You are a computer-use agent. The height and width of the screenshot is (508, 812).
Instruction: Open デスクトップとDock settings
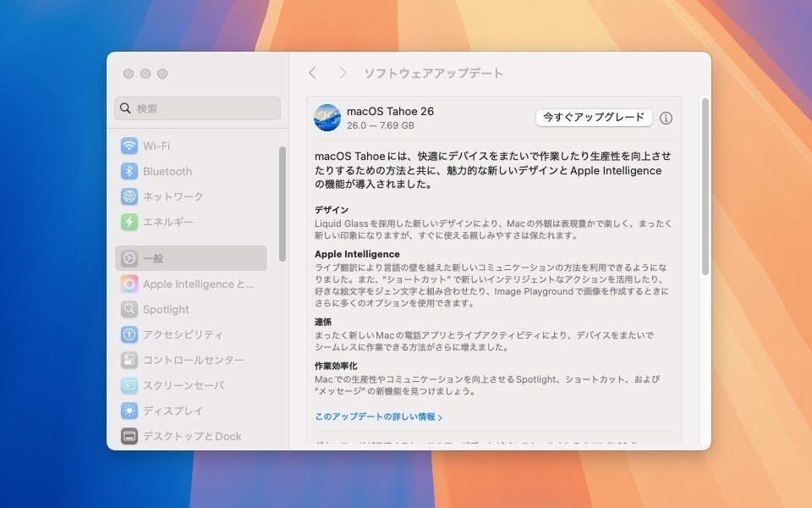pos(192,436)
